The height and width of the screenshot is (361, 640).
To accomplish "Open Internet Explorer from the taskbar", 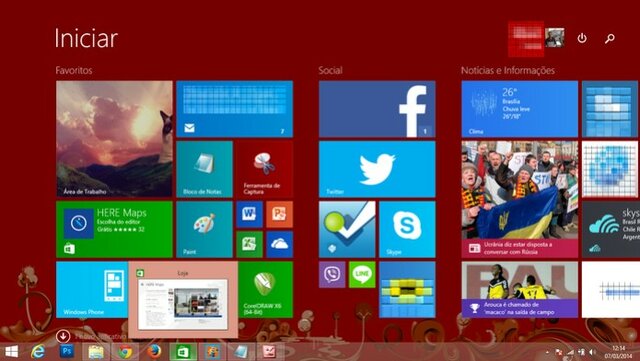I will 38,352.
